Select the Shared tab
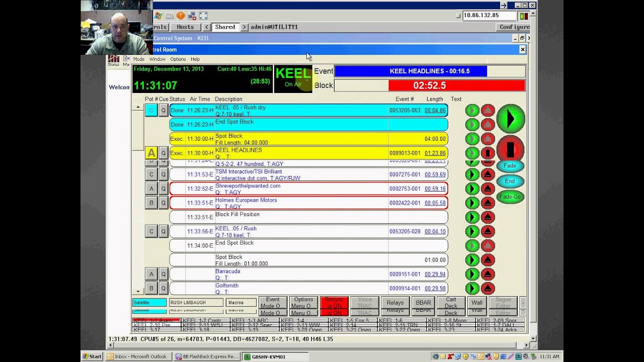644x362 pixels. point(225,27)
